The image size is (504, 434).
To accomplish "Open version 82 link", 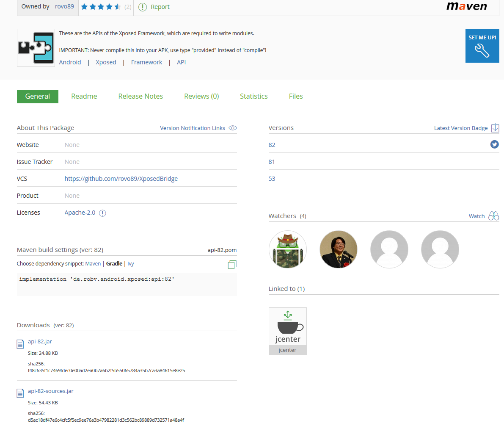I will 272,145.
